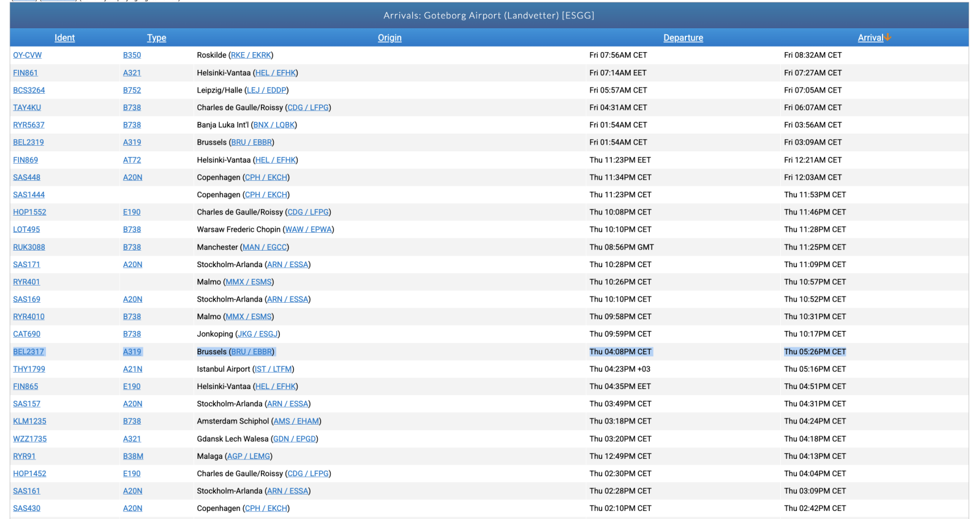The image size is (980, 519).
Task: Click the orange sort arrow beside Arrival
Action: point(888,37)
